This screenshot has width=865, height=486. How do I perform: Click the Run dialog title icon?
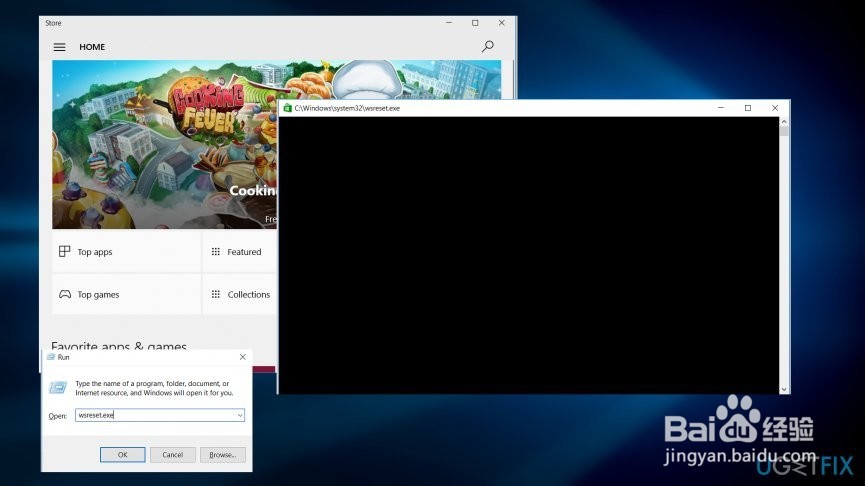[x=51, y=357]
